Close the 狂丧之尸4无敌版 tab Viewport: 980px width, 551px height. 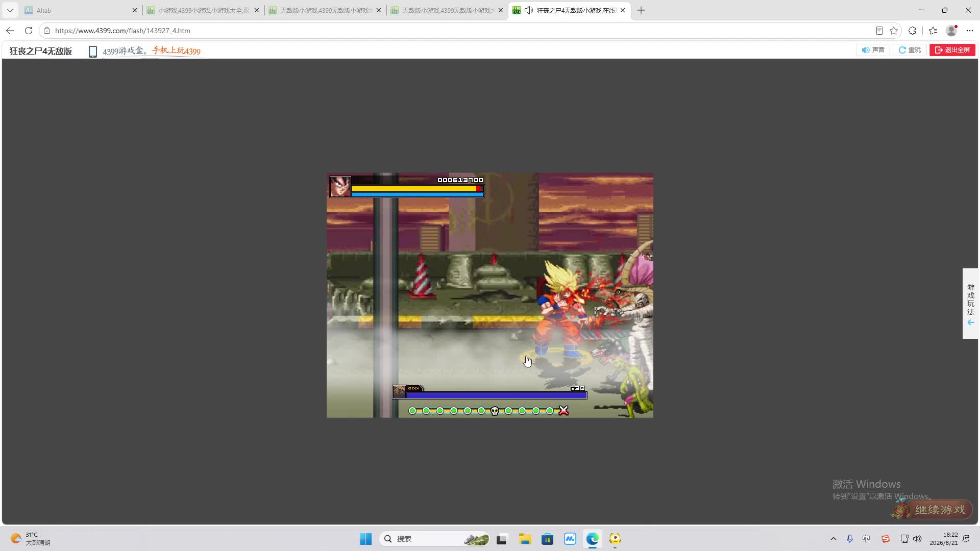[623, 10]
